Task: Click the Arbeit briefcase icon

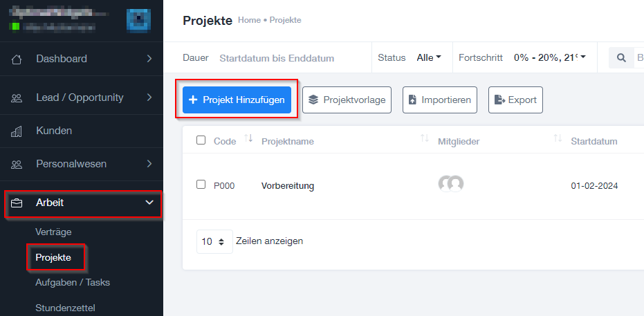Action: click(17, 203)
